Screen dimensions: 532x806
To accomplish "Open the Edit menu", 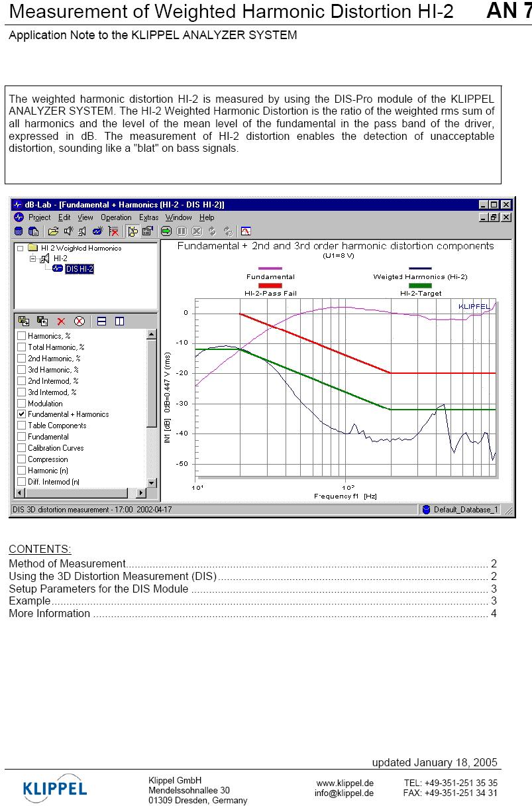I will click(x=64, y=217).
